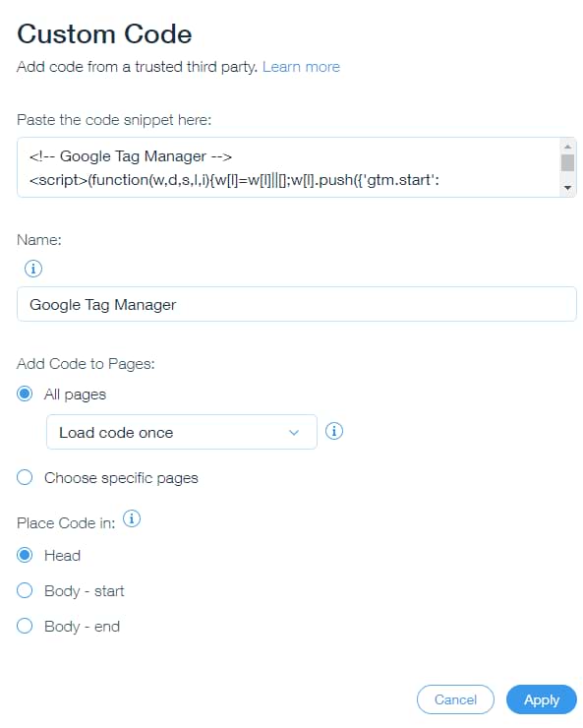This screenshot has height=728, width=583.
Task: Select the All pages radio button
Action: pyautogui.click(x=25, y=394)
